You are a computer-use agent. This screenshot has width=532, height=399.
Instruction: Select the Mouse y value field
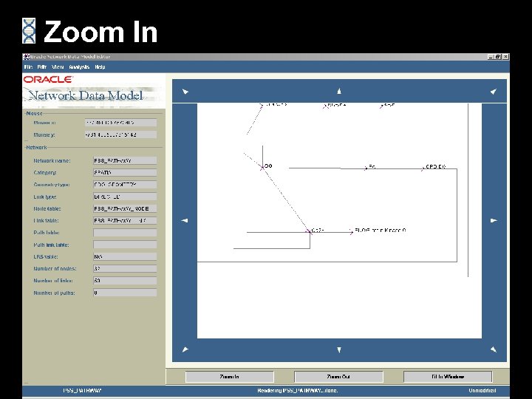click(x=120, y=134)
